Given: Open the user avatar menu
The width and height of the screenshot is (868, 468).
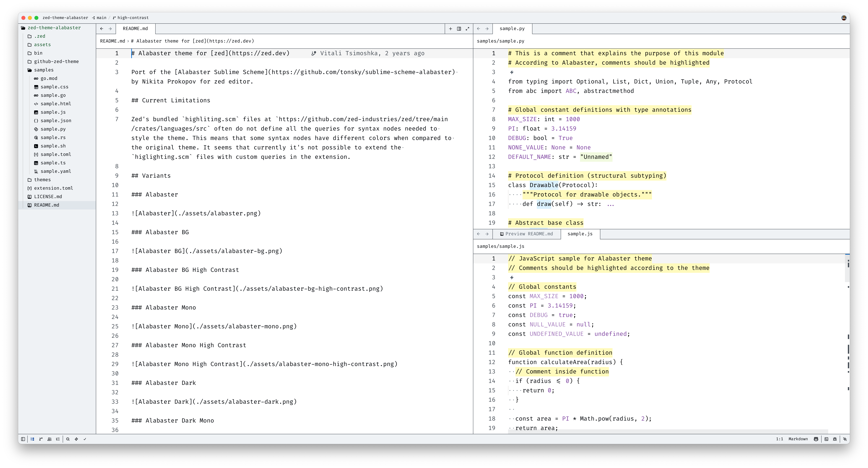Looking at the screenshot, I should (844, 18).
